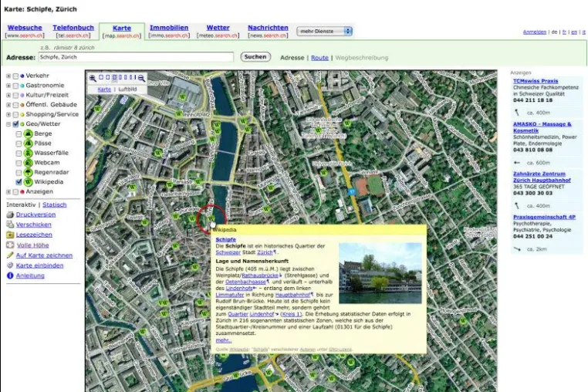
Task: Click the red dot icon next to Anzeigen
Action: pos(22,191)
